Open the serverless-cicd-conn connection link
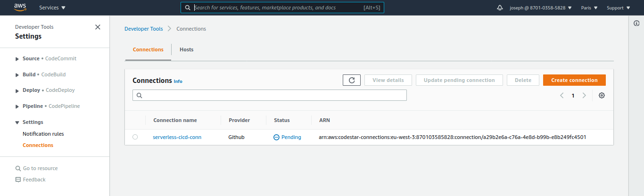The width and height of the screenshot is (644, 196). (x=177, y=137)
